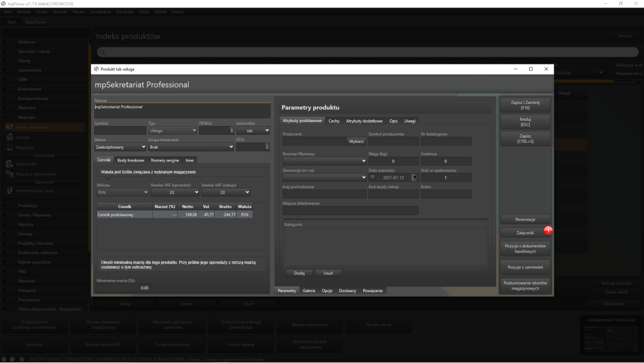Switch to the Cechy tab

click(334, 121)
